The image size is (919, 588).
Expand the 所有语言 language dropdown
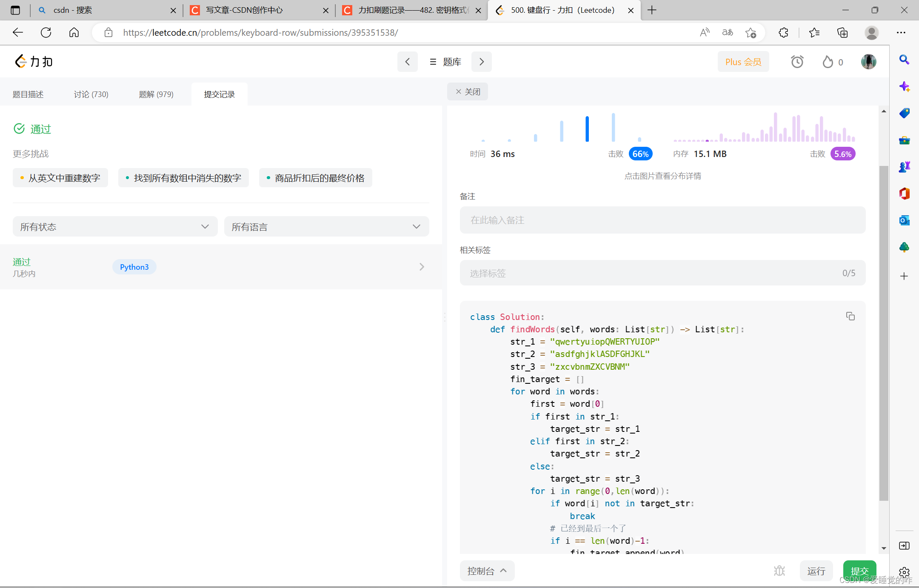pos(326,227)
